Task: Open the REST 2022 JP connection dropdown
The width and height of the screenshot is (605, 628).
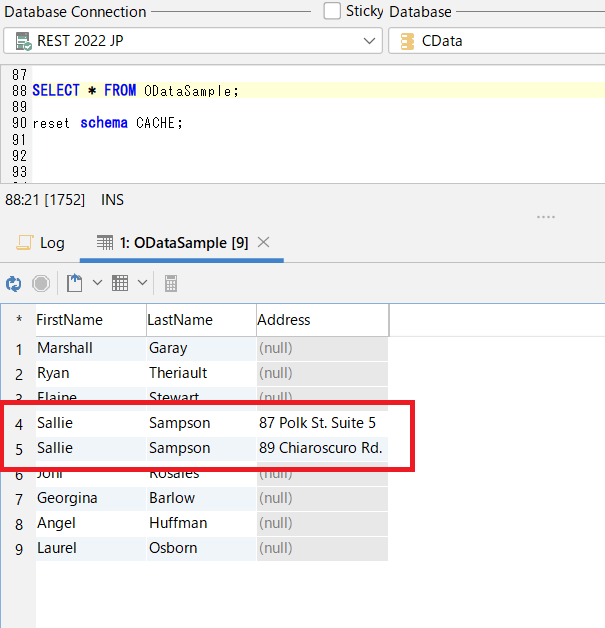Action: (x=193, y=41)
